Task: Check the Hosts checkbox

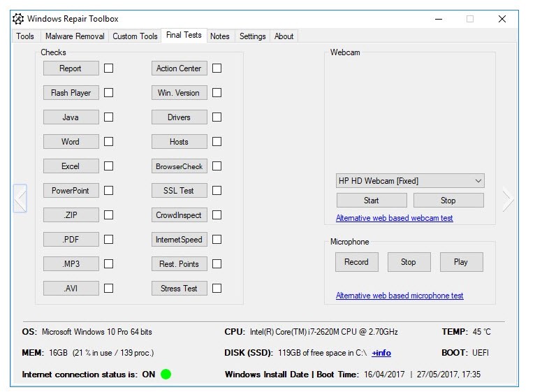Action: click(x=217, y=141)
